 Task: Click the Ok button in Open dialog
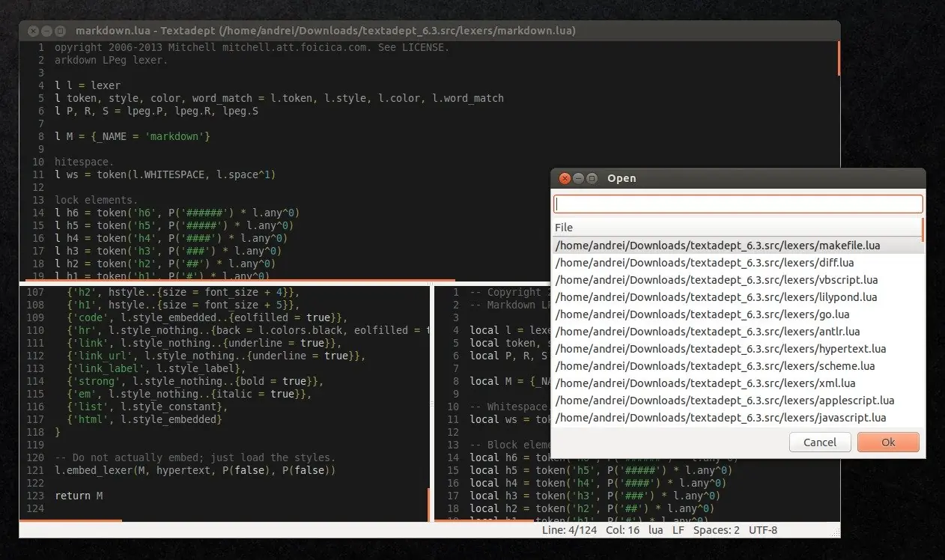point(888,442)
